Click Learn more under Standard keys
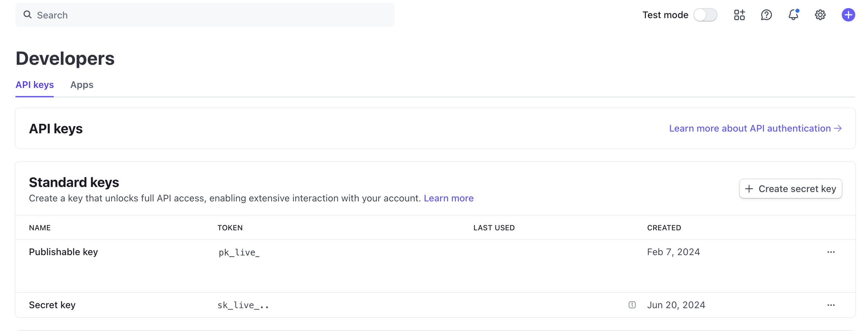 tap(448, 198)
